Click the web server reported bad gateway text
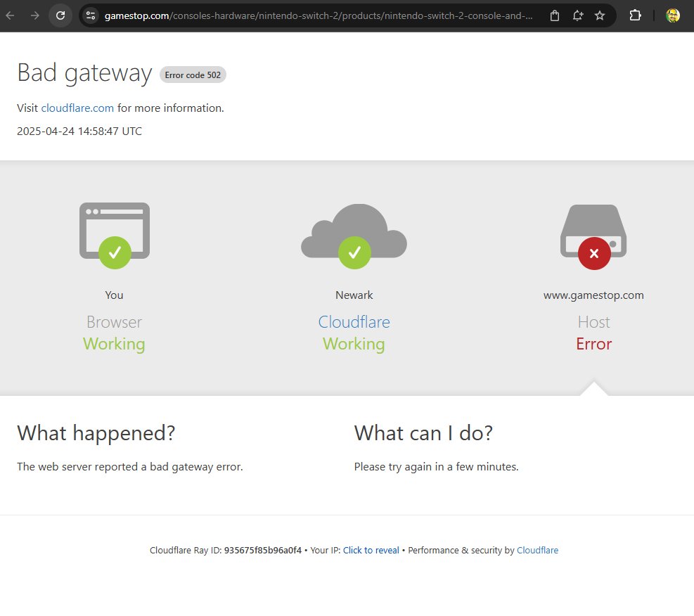This screenshot has width=694, height=616. pos(129,467)
